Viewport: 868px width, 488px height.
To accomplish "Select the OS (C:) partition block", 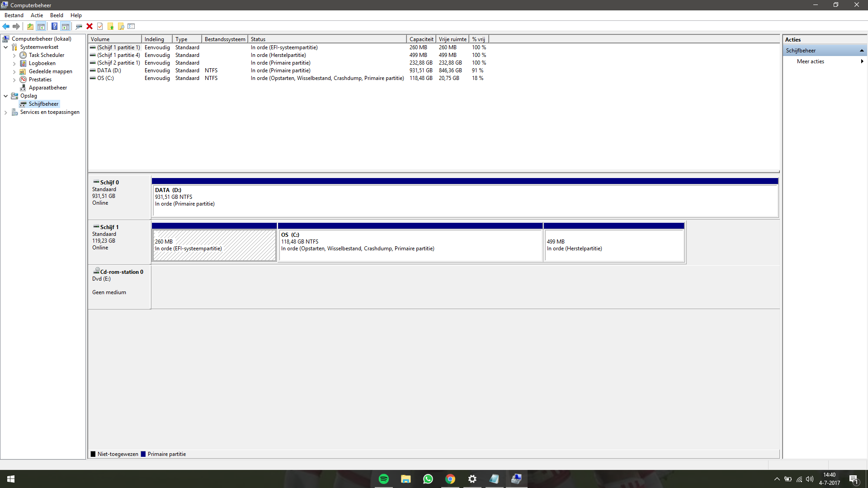I will coord(410,245).
